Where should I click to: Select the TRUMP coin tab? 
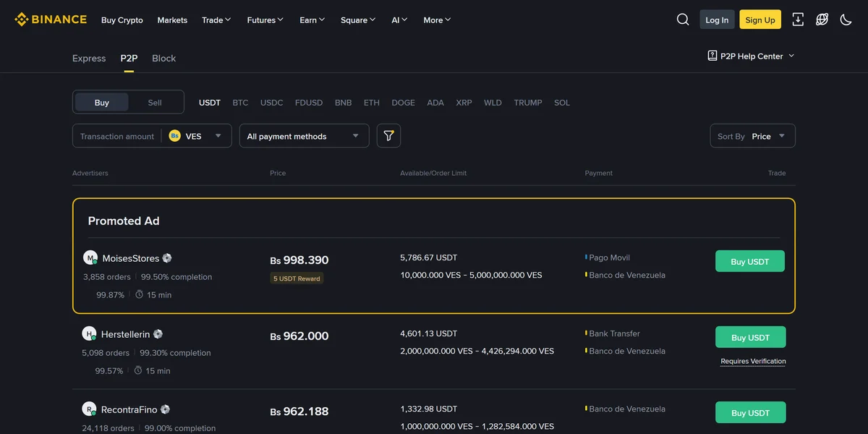(x=528, y=103)
